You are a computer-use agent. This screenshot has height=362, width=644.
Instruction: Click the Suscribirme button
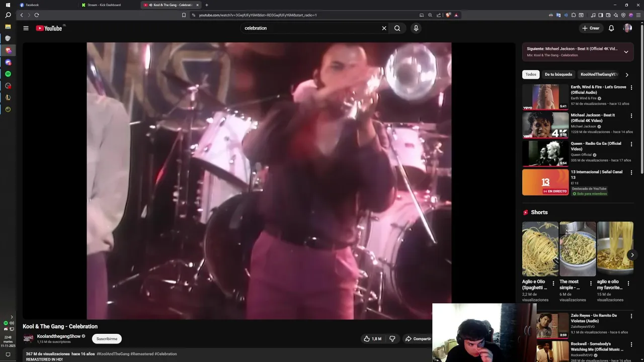tap(107, 339)
